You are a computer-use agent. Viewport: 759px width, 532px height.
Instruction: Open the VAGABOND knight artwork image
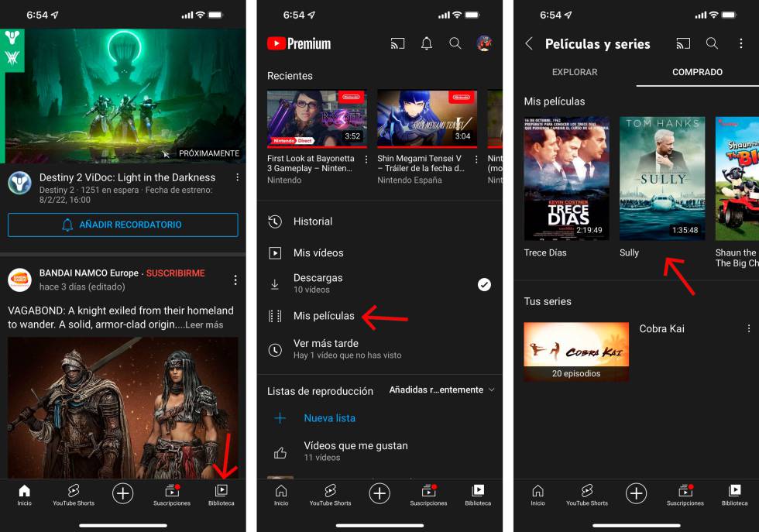click(x=123, y=407)
